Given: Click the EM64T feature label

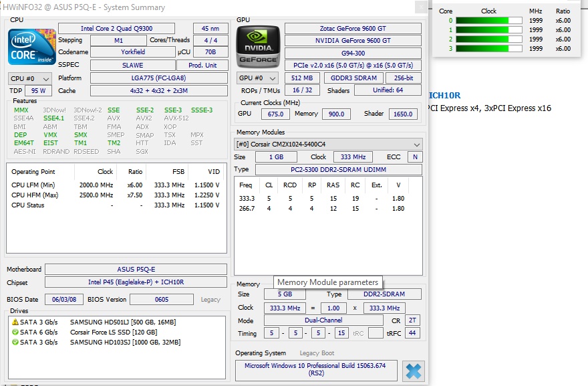Looking at the screenshot, I should [23, 143].
